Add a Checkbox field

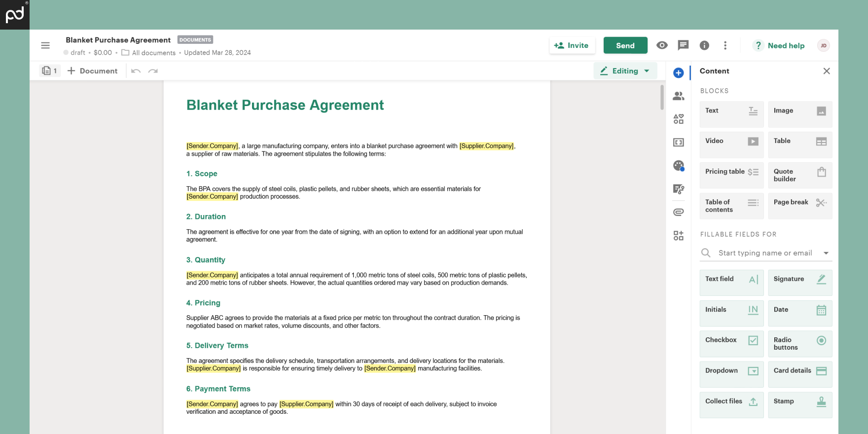(x=731, y=344)
